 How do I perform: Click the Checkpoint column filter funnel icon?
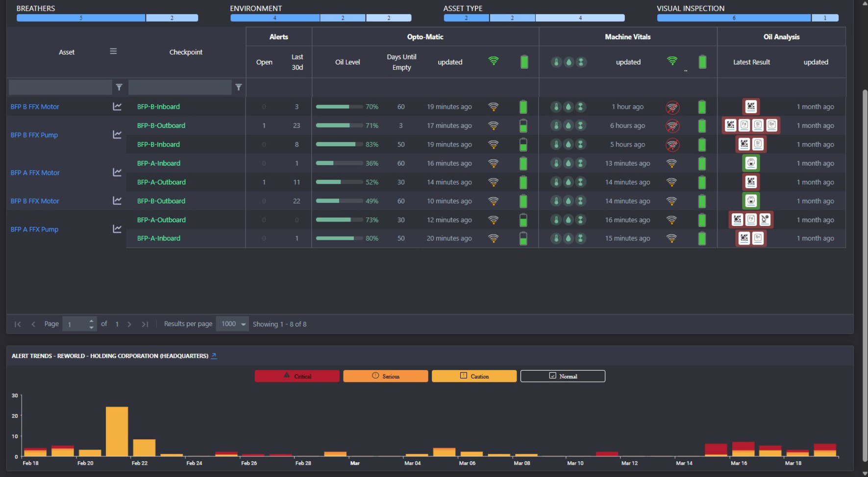(239, 87)
